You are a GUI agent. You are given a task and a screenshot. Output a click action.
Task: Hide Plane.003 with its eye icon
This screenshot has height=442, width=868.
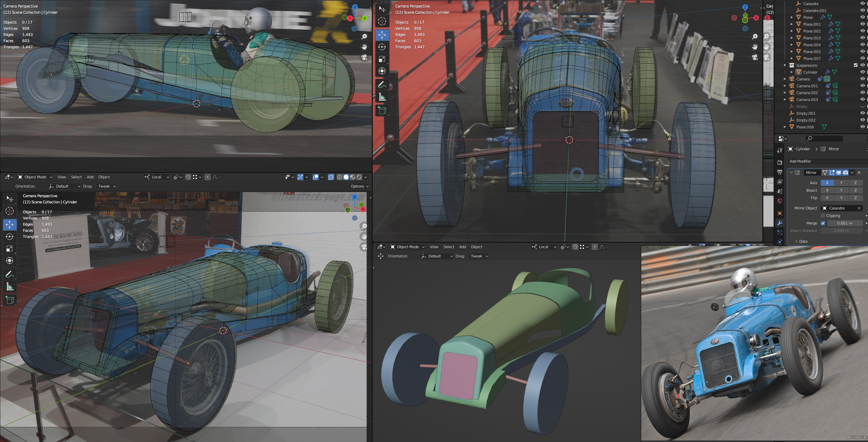(x=862, y=38)
